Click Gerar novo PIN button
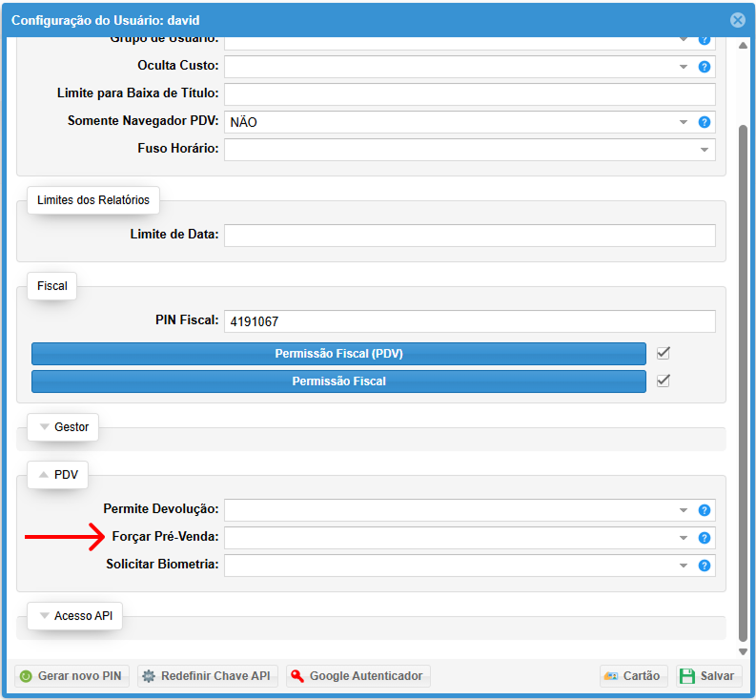Screen dimensions: 756x700 [71, 676]
